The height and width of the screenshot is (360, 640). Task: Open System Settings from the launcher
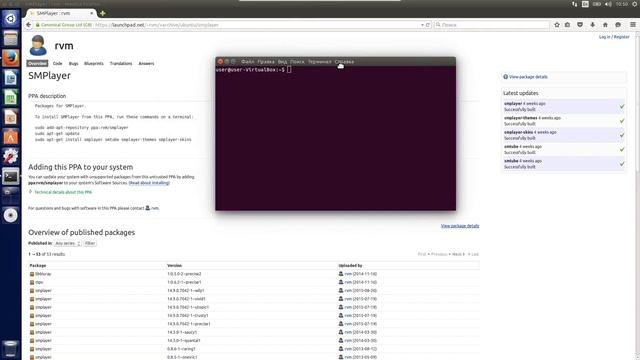pos(11,156)
